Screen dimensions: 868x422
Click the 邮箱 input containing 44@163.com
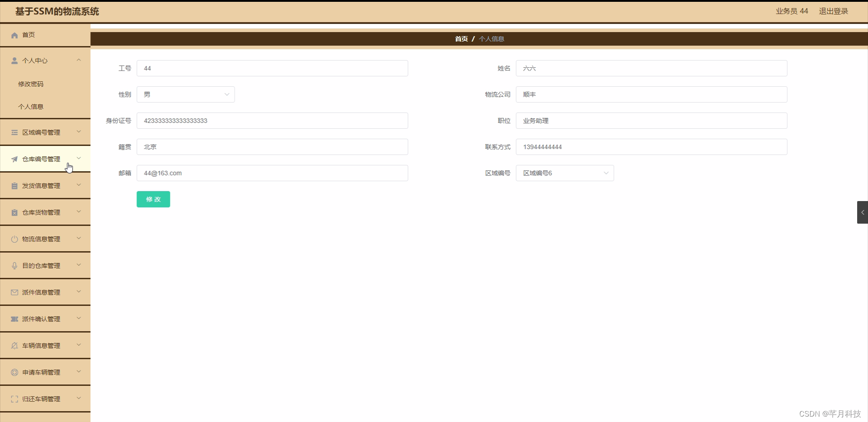coord(272,173)
